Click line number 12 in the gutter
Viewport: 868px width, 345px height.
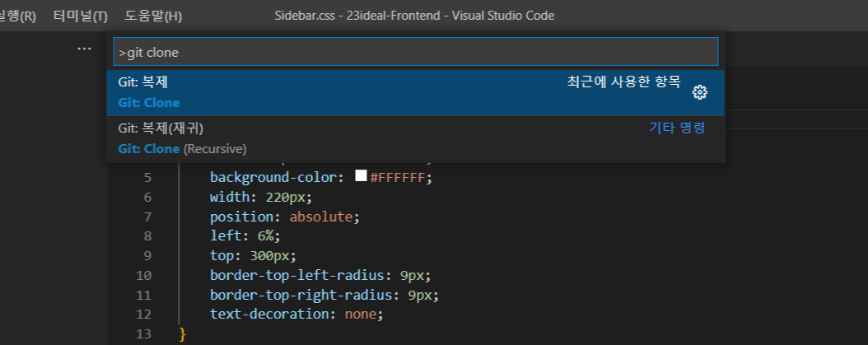(143, 314)
